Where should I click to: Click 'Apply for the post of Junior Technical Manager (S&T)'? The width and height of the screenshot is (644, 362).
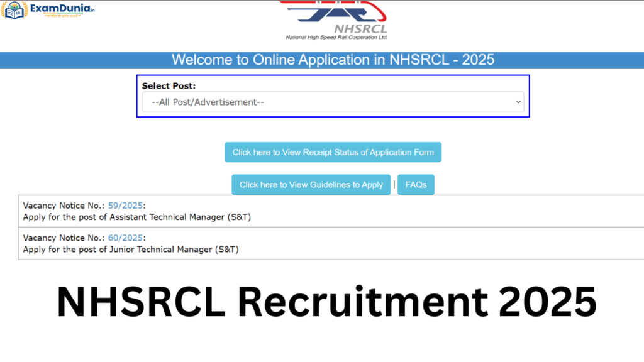[x=131, y=250]
